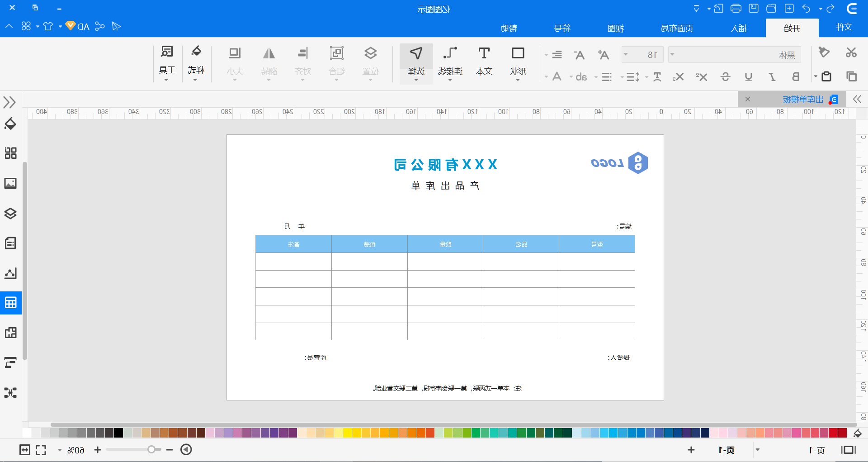
Task: Click the Export icon in title bar
Action: point(718,9)
